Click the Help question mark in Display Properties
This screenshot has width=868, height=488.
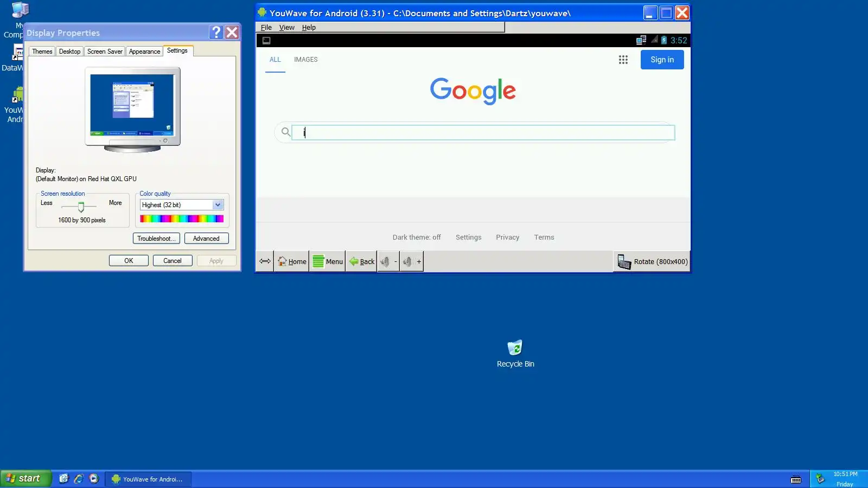tap(216, 33)
